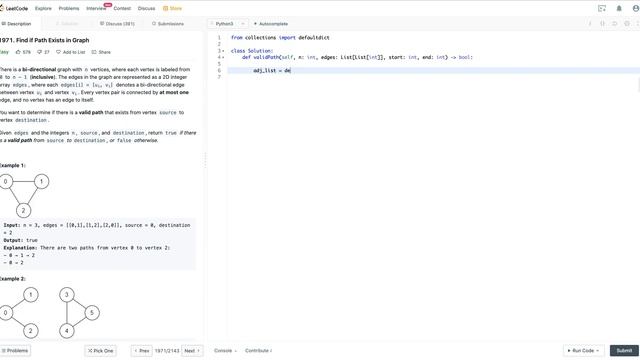
Task: Open the Store link
Action: click(x=172, y=8)
